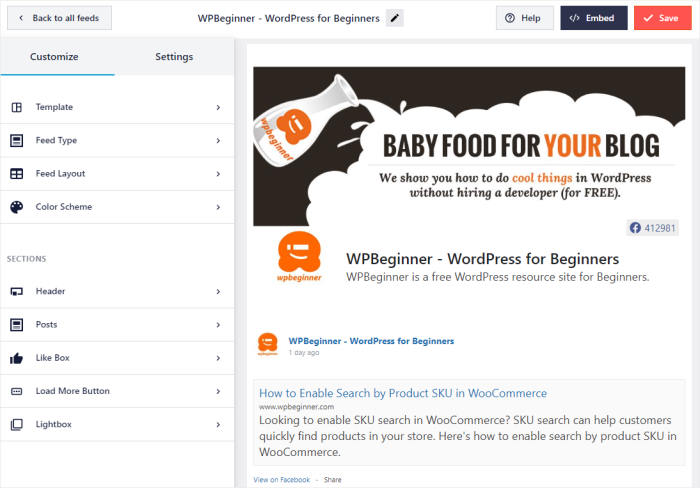Open the SKU search article link
Viewport: 700px width, 488px height.
point(403,393)
